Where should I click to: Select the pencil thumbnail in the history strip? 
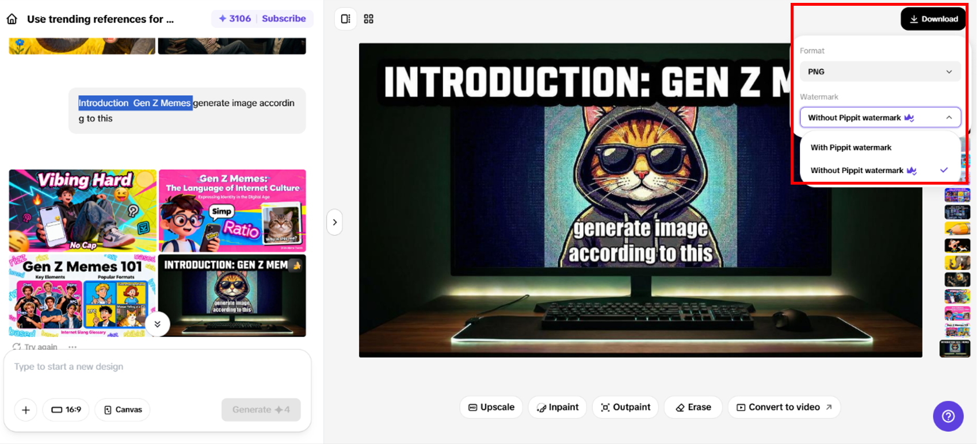pyautogui.click(x=958, y=229)
